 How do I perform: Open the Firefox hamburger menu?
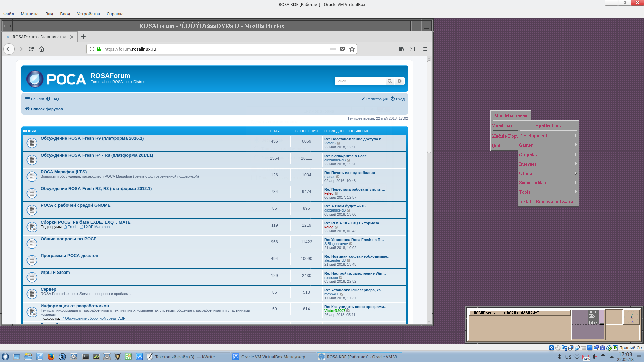[425, 49]
